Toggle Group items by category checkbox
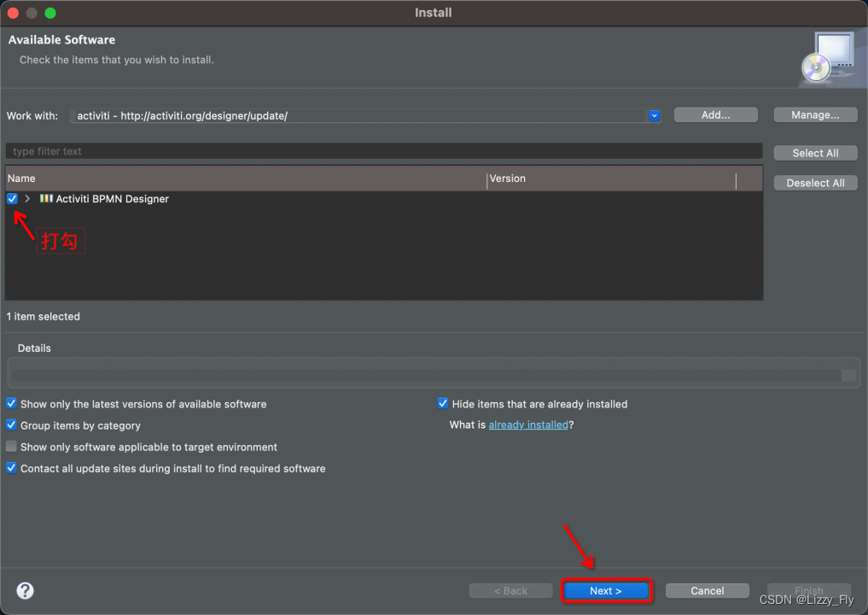 tap(11, 425)
